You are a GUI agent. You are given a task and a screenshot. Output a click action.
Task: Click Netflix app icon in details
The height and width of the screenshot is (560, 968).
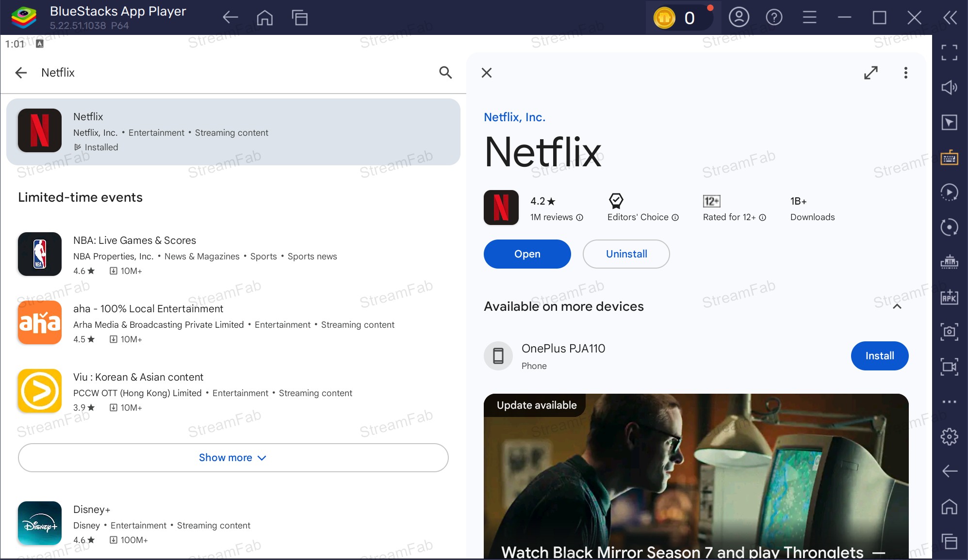coord(501,208)
